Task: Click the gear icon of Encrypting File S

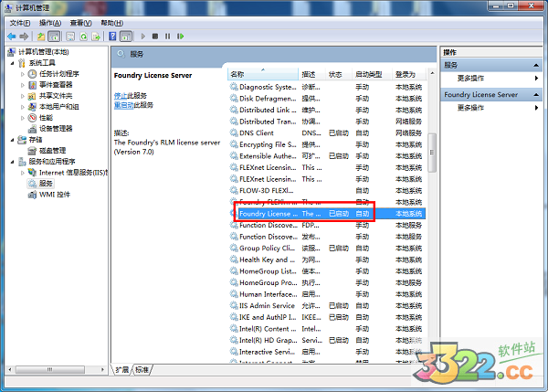Action: [x=234, y=144]
